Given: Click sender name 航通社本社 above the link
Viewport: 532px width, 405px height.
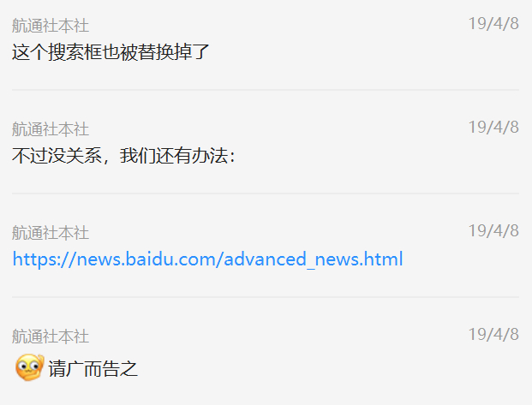Looking at the screenshot, I should 51,233.
